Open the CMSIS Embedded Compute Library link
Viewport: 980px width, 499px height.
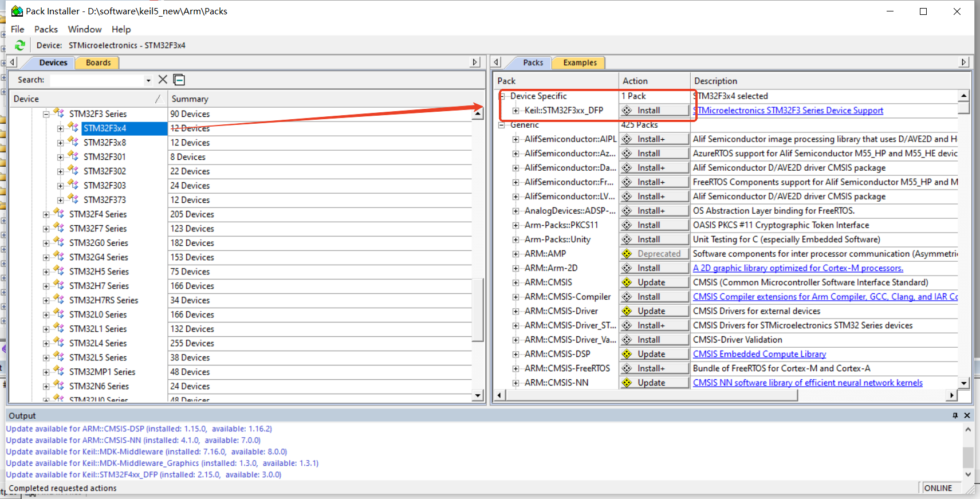pos(759,354)
